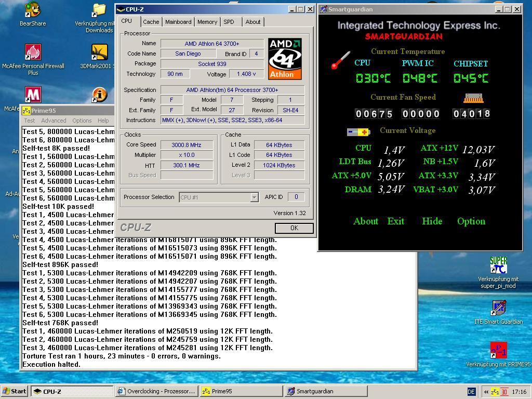Click the HTT value 300.1 MHz field

187,165
